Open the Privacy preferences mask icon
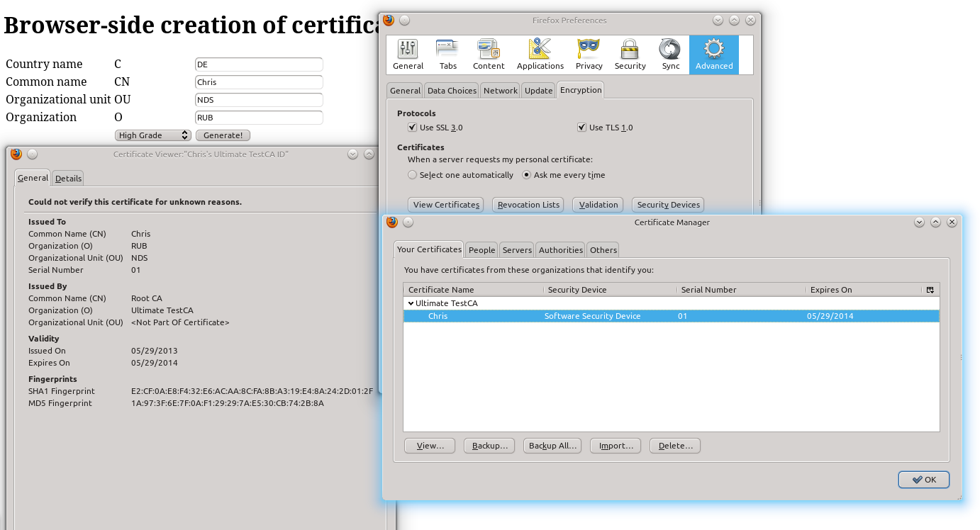The width and height of the screenshot is (980, 530). [589, 55]
